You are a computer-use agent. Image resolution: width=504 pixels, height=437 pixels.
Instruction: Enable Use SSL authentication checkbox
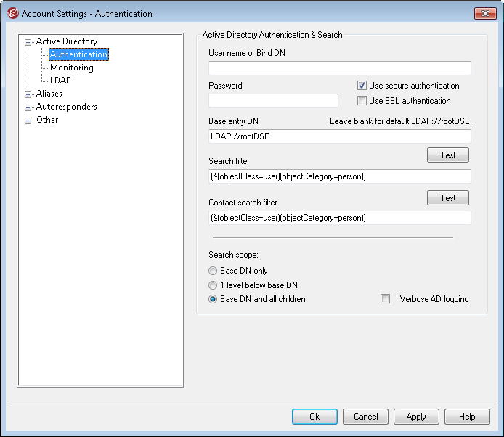tap(362, 101)
